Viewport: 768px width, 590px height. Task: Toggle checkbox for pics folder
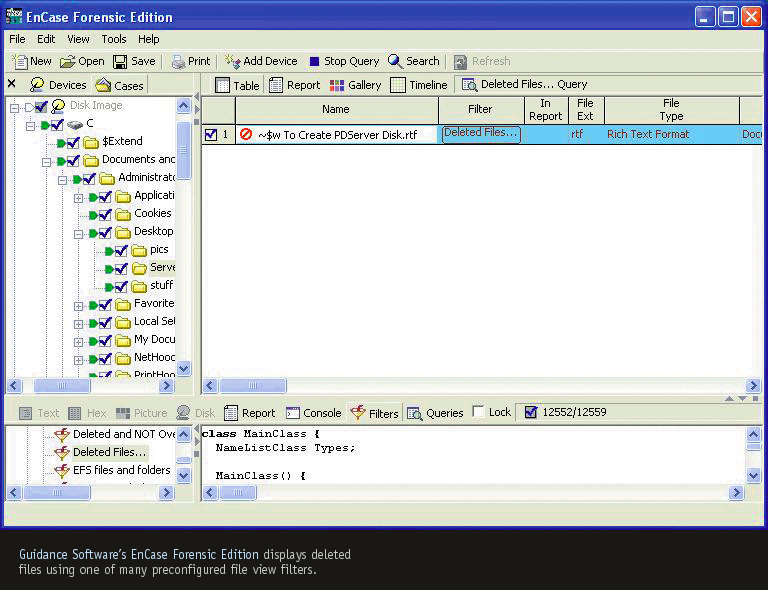[x=121, y=250]
